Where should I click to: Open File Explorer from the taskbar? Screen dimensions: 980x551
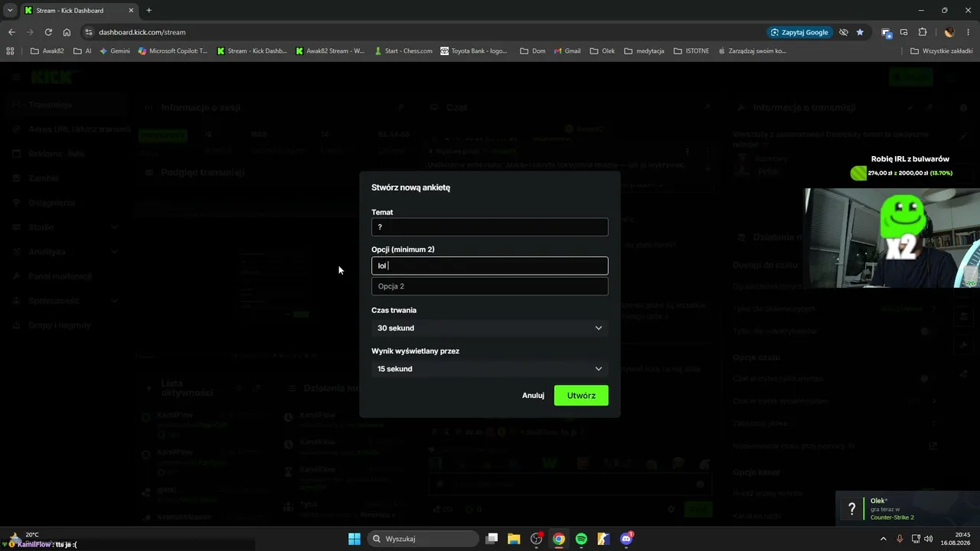514,539
